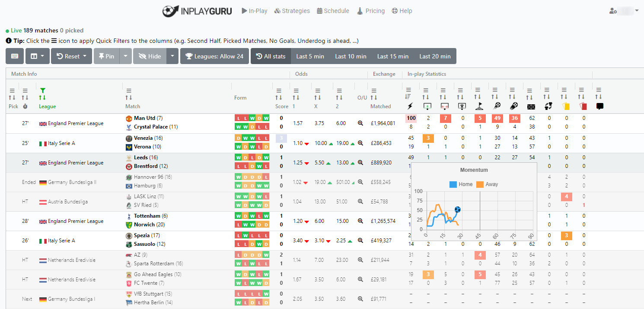Click the Home blue legend swatch
This screenshot has height=309, width=644.
453,184
